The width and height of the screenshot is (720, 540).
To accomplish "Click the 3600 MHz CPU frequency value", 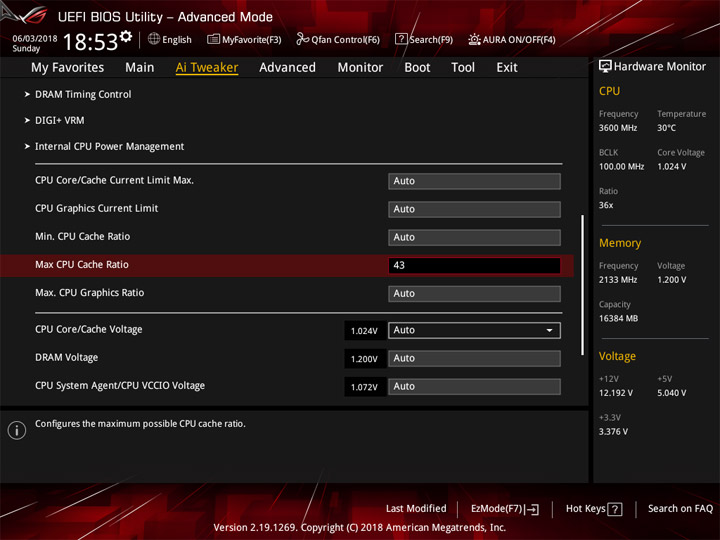I will point(618,128).
